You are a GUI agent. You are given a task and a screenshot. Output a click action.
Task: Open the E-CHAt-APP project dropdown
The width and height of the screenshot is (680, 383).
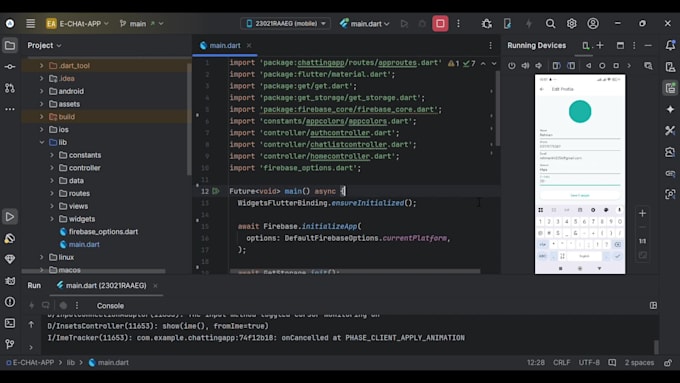(77, 23)
